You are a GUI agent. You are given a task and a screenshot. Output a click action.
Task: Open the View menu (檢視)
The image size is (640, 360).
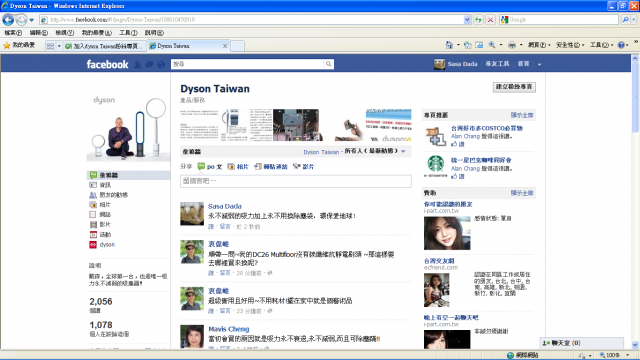tap(64, 33)
